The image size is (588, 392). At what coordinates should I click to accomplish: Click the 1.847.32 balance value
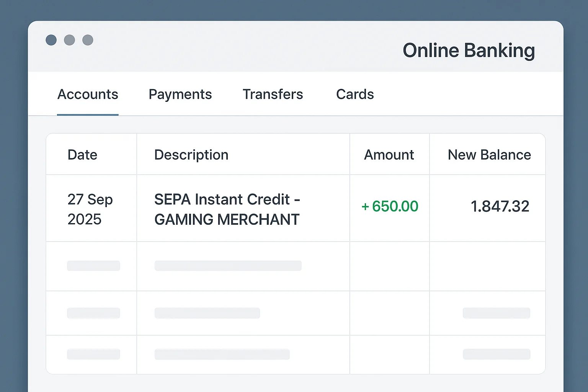(x=500, y=206)
